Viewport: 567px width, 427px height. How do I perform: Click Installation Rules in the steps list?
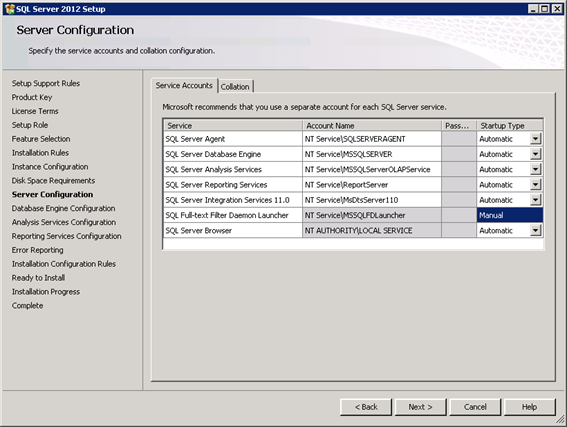tap(40, 153)
